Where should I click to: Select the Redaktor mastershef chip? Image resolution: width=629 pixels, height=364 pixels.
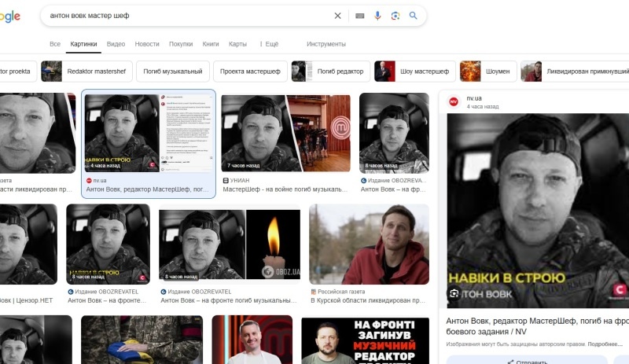(86, 72)
